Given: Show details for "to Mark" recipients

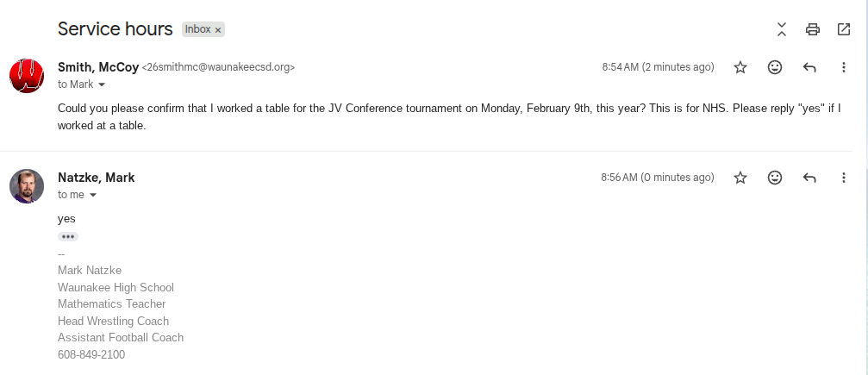Looking at the screenshot, I should click(x=102, y=84).
